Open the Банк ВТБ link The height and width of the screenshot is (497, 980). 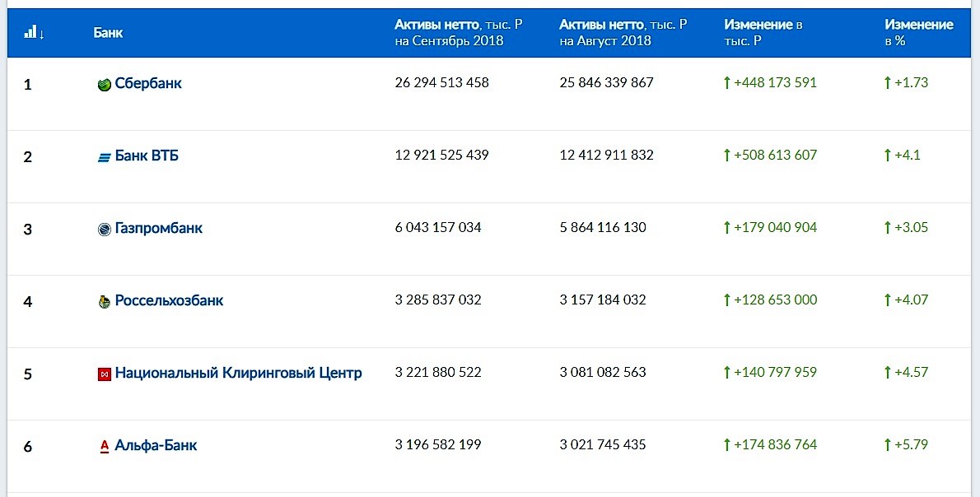[x=147, y=156]
